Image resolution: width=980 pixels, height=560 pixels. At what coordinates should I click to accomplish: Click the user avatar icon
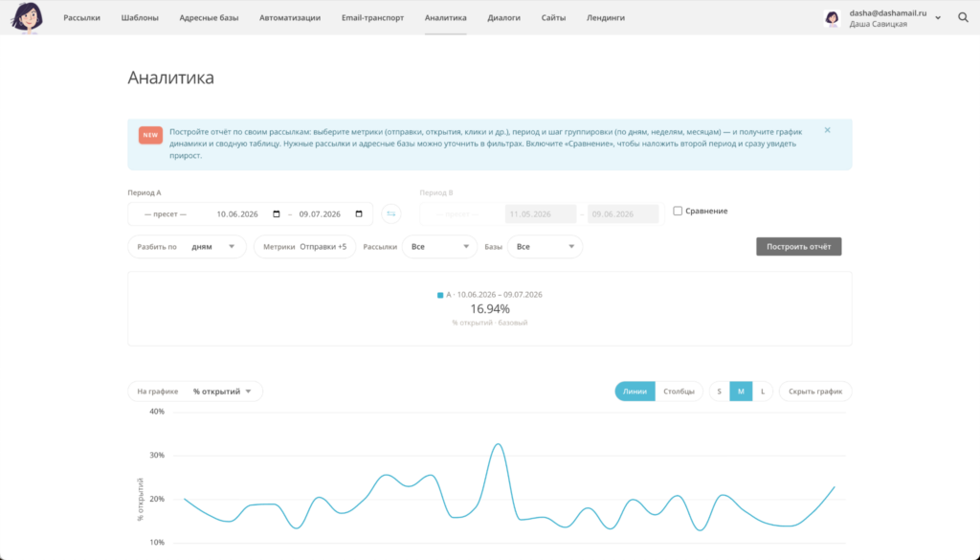(x=832, y=18)
